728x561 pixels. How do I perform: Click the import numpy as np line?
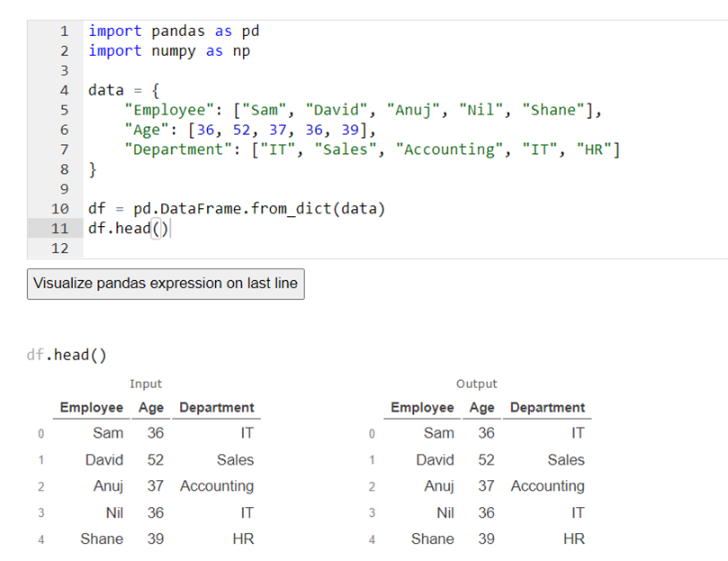(169, 50)
